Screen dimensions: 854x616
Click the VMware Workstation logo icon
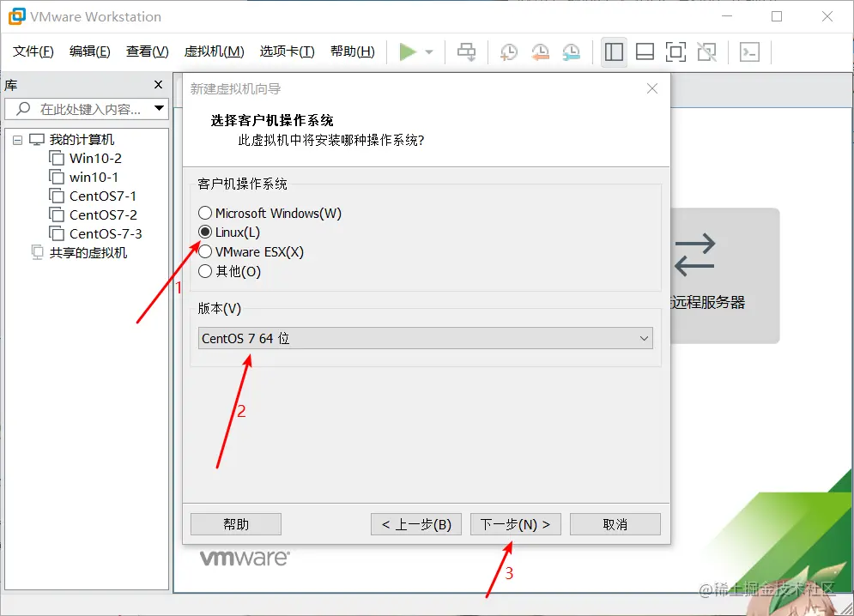pos(16,16)
